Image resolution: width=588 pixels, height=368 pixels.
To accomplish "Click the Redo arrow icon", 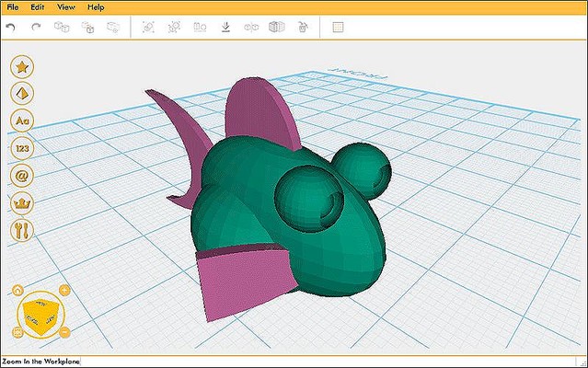I will coord(36,27).
